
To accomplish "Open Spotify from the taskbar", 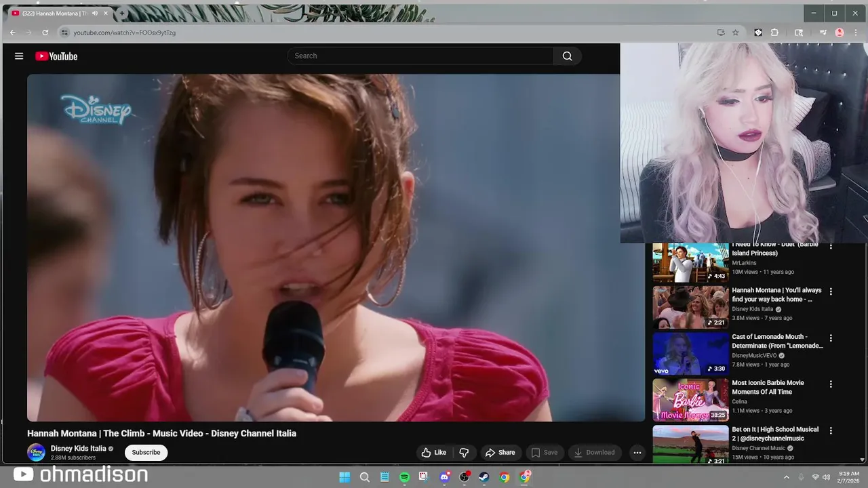I will click(x=404, y=477).
